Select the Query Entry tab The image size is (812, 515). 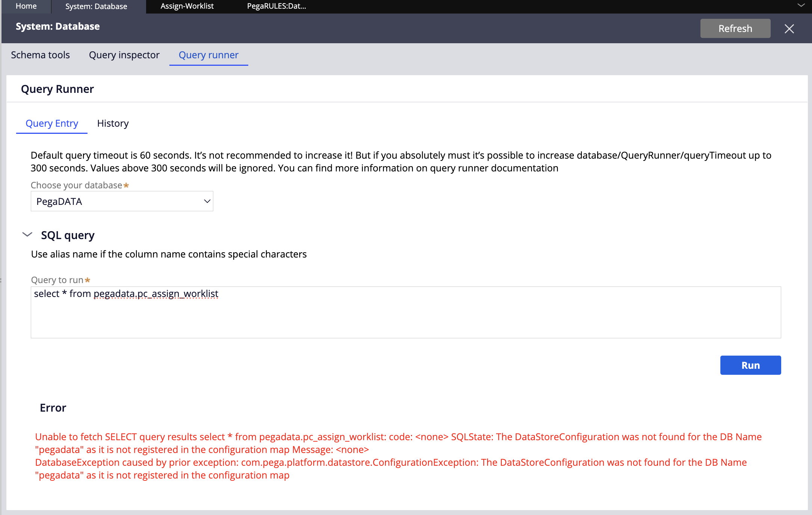coord(51,123)
